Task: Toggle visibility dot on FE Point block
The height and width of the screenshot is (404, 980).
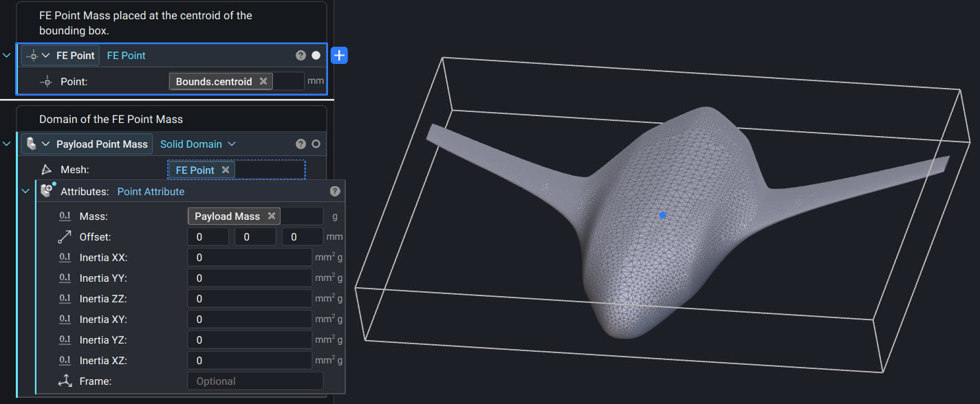Action: point(316,56)
